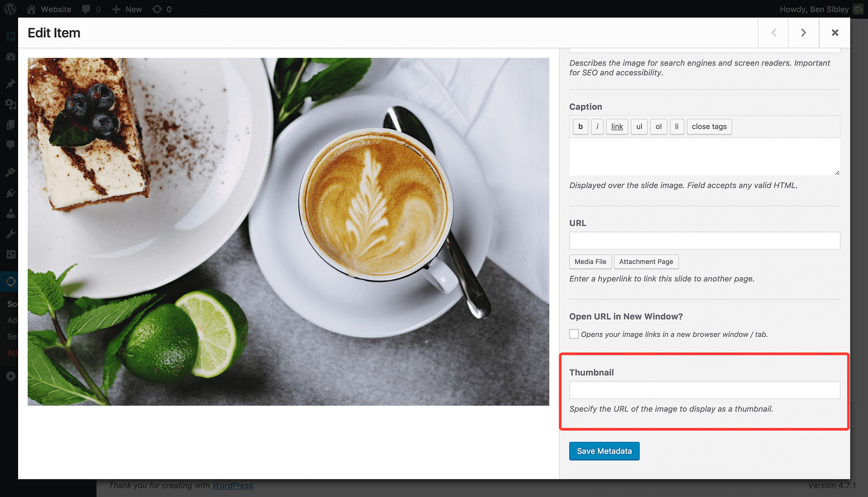Click the Media File button
The width and height of the screenshot is (868, 497).
(x=590, y=262)
